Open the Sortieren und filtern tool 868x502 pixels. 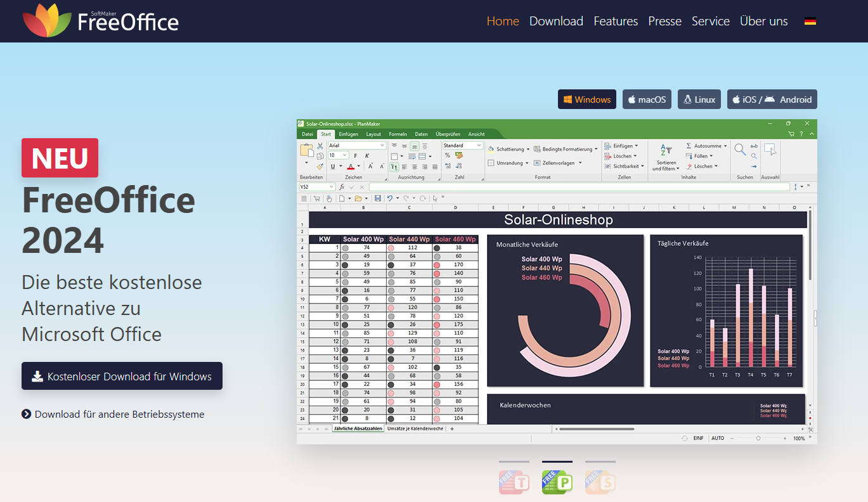click(x=666, y=157)
